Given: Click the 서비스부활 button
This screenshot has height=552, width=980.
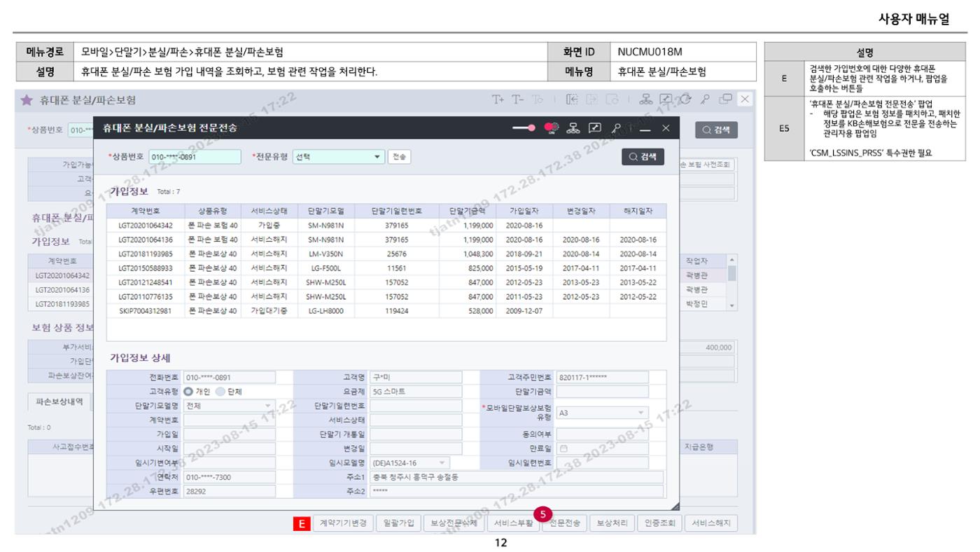Looking at the screenshot, I should tap(512, 523).
